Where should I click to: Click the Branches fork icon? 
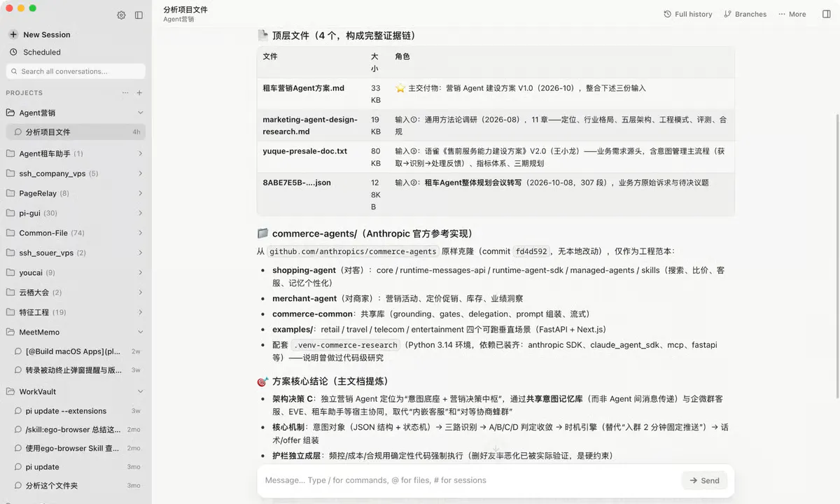point(727,14)
